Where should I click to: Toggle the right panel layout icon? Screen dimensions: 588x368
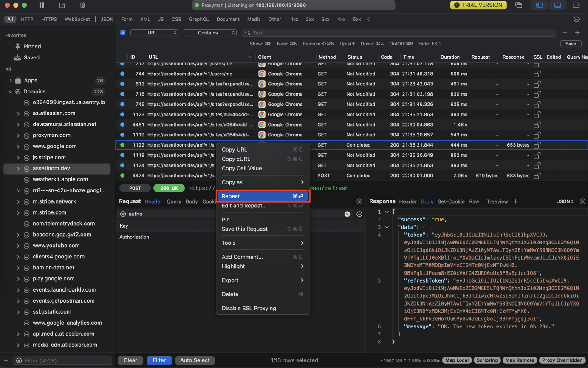pyautogui.click(x=576, y=5)
